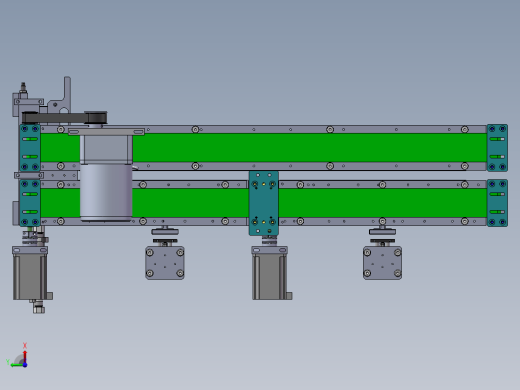Screen dimensions: 520x390
Task: Select the gear motor's flat mounting flange plate
Action: pyautogui.click(x=106, y=132)
